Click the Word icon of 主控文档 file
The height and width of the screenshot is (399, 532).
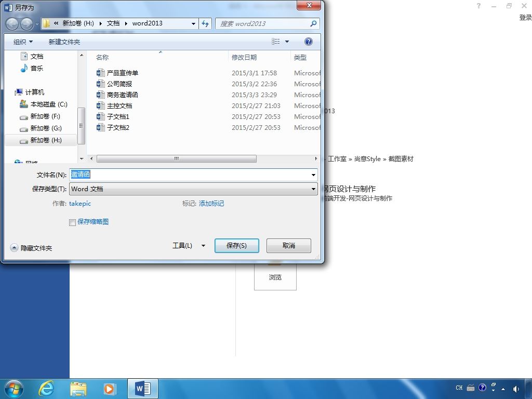pyautogui.click(x=100, y=105)
